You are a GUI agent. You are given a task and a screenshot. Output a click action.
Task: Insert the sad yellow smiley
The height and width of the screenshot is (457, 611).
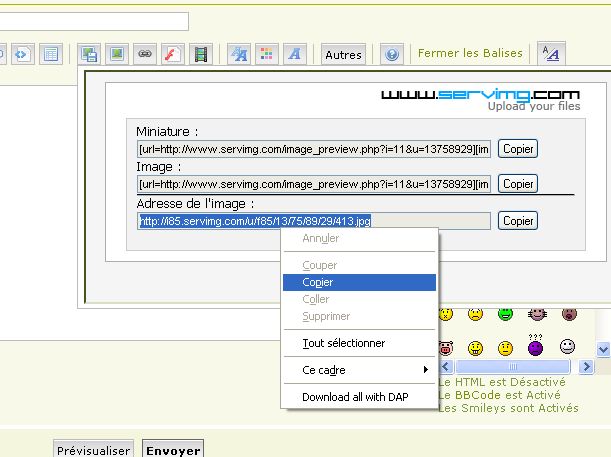(x=475, y=314)
